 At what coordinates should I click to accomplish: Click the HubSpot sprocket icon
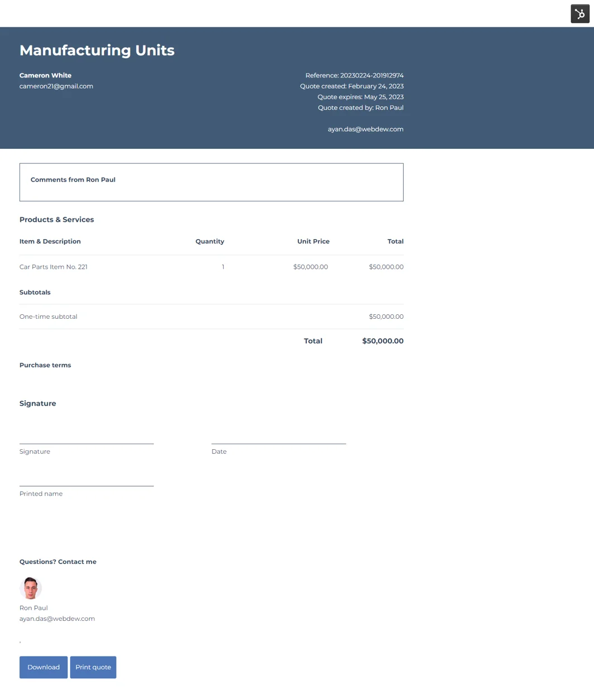(x=580, y=13)
